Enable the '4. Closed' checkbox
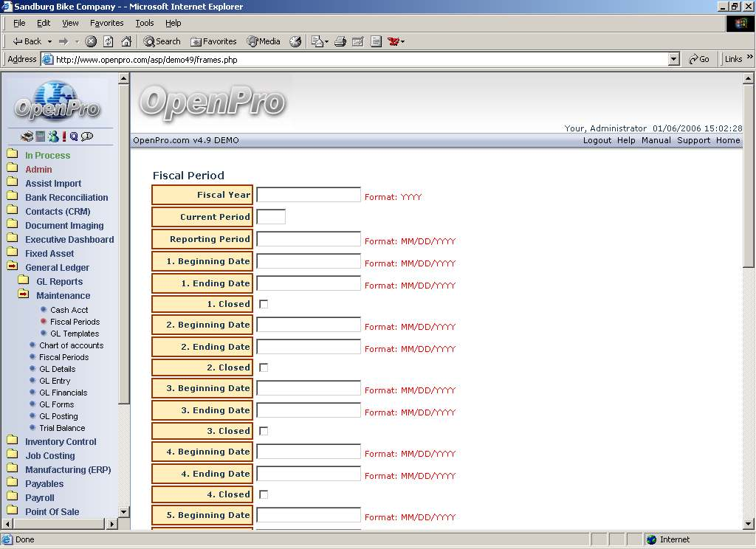This screenshot has height=549, width=756. click(264, 494)
